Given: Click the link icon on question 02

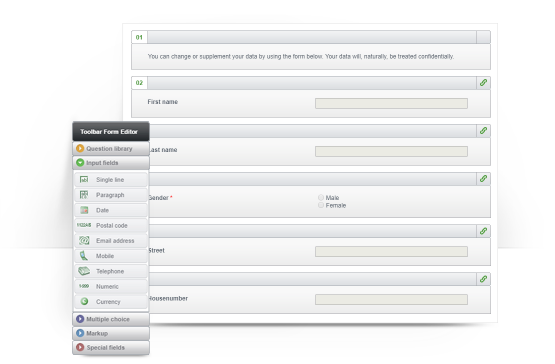Looking at the screenshot, I should (483, 83).
